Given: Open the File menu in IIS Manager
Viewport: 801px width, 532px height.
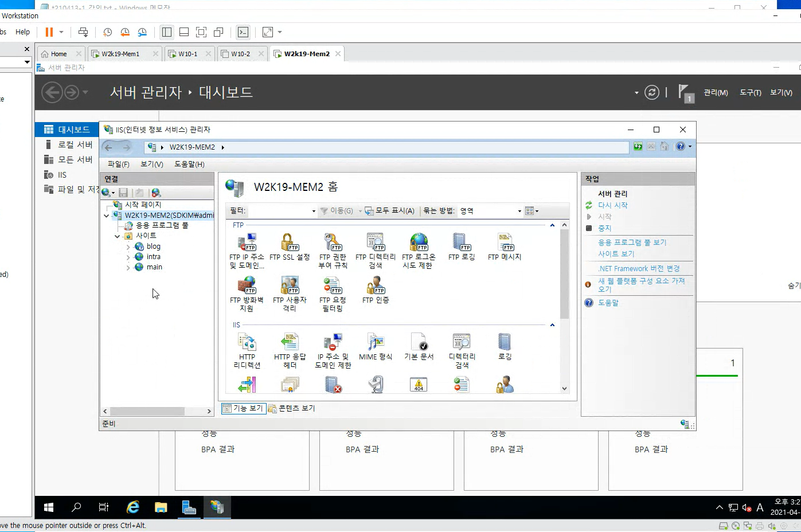Looking at the screenshot, I should (x=119, y=164).
